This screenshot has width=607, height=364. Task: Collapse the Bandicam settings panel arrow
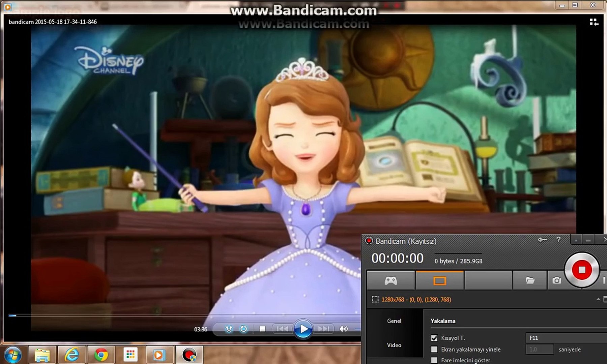pos(598,299)
